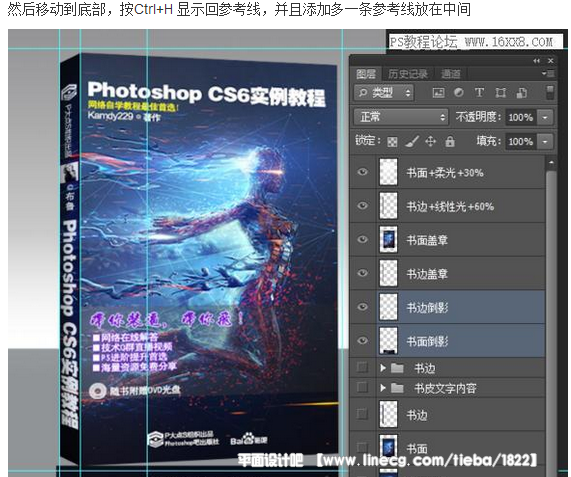The image size is (571, 477).
Task: Select the 书面倒影 layer thumbnail
Action: coord(388,340)
